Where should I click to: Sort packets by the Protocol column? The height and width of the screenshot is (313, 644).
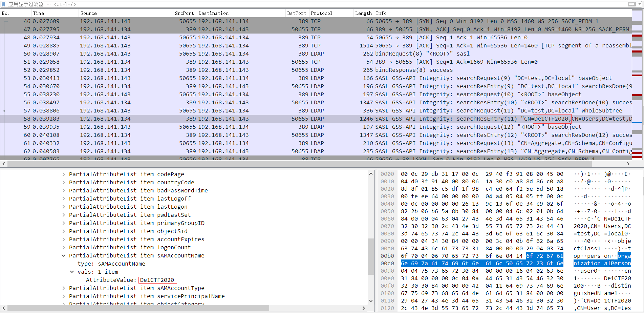(x=321, y=13)
